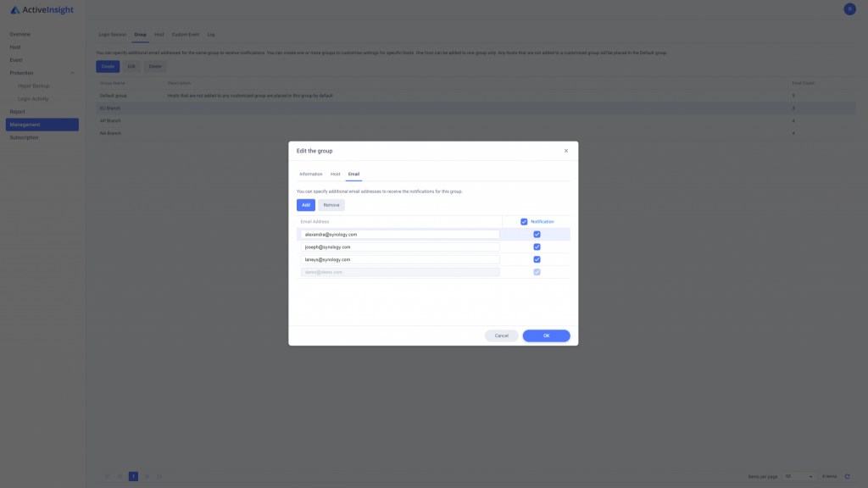Switch to the Host tab in dialog
868x488 pixels.
pyautogui.click(x=336, y=175)
